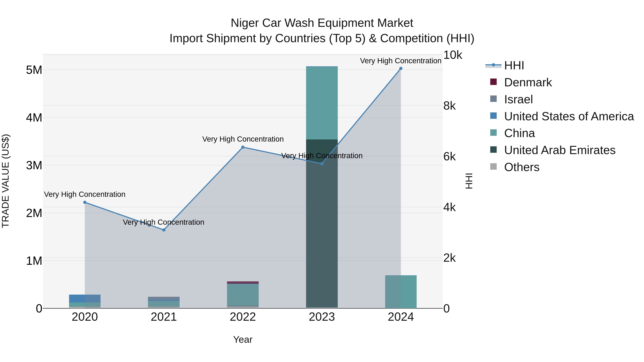This screenshot has height=362, width=644.
Task: Click the Import Shipment by Countries subtitle
Action: point(322,38)
